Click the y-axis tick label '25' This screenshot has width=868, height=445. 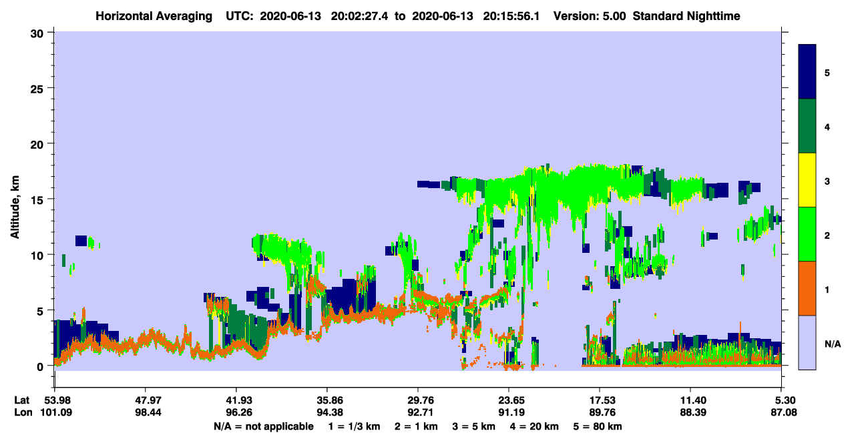point(39,88)
